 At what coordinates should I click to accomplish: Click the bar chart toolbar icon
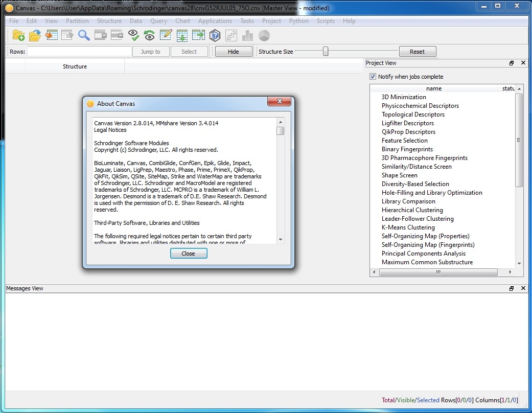pos(247,35)
